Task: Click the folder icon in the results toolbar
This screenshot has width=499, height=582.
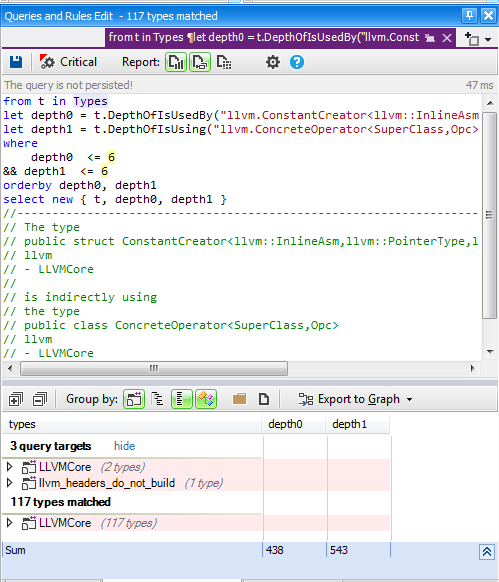Action: pyautogui.click(x=239, y=399)
